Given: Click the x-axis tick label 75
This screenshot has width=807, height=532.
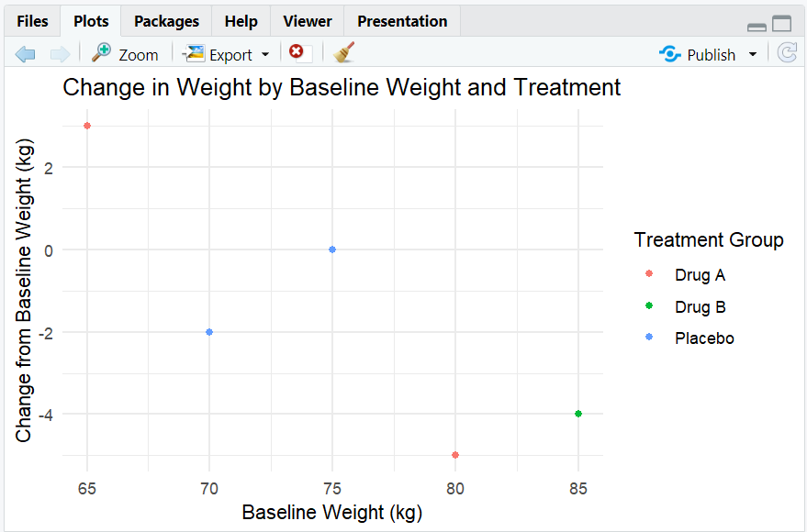Looking at the screenshot, I should (x=332, y=488).
